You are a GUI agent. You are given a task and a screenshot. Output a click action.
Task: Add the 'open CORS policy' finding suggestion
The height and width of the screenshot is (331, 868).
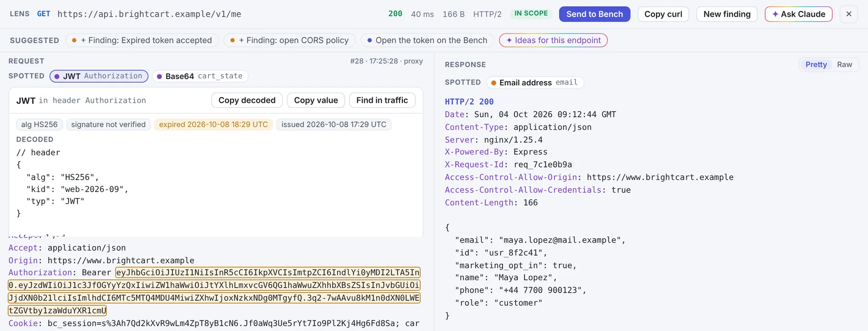[x=289, y=40]
